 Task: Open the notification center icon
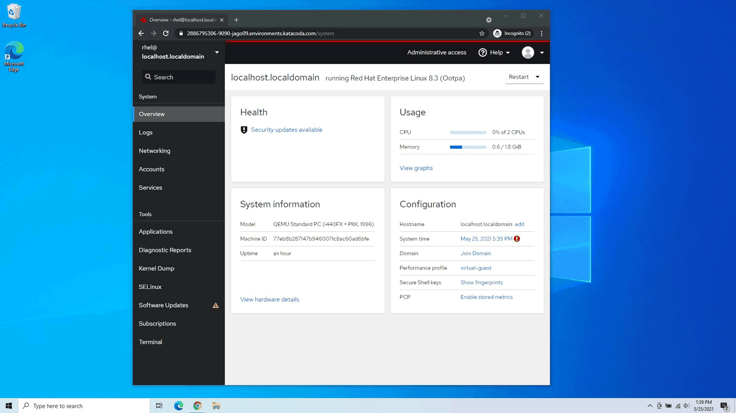point(724,406)
